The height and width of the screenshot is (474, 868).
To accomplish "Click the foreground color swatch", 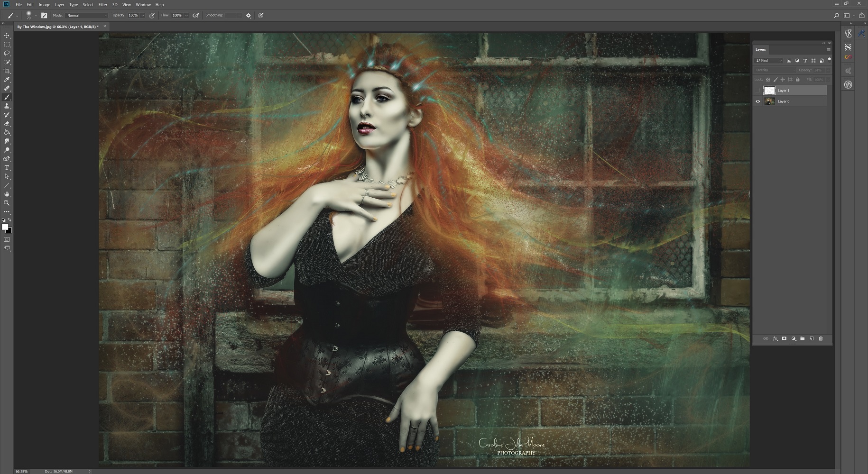I will (x=5, y=227).
